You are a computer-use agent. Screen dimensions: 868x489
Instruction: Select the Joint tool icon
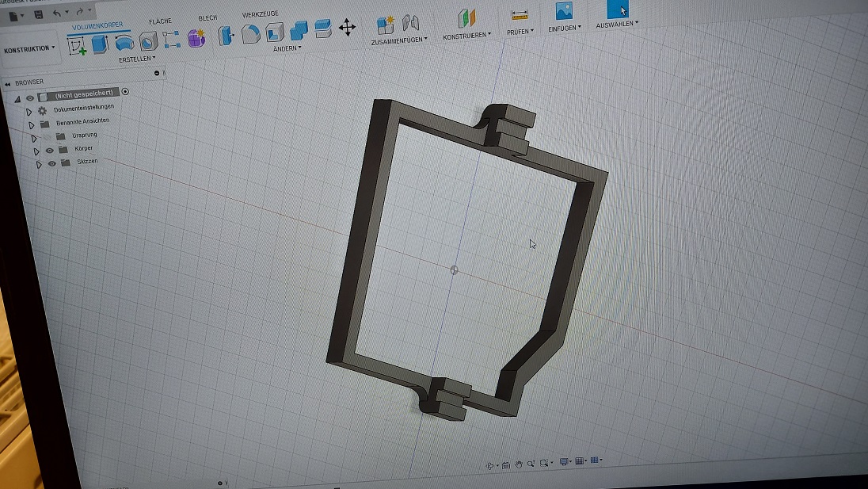pyautogui.click(x=411, y=22)
